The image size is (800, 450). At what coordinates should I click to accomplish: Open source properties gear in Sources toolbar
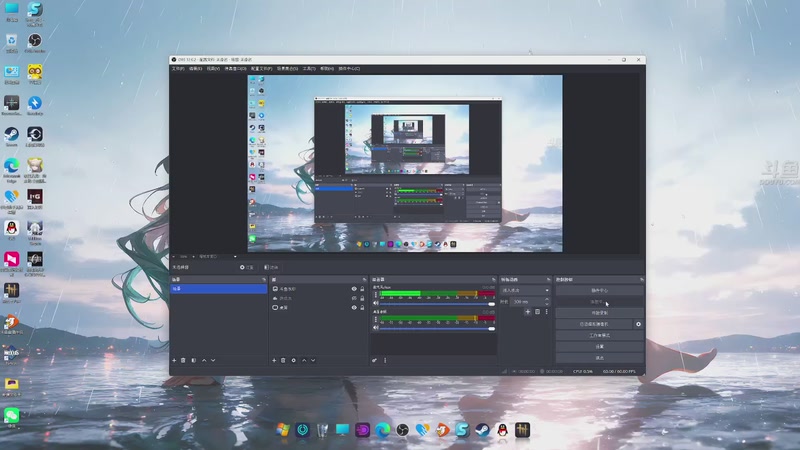tap(293, 360)
